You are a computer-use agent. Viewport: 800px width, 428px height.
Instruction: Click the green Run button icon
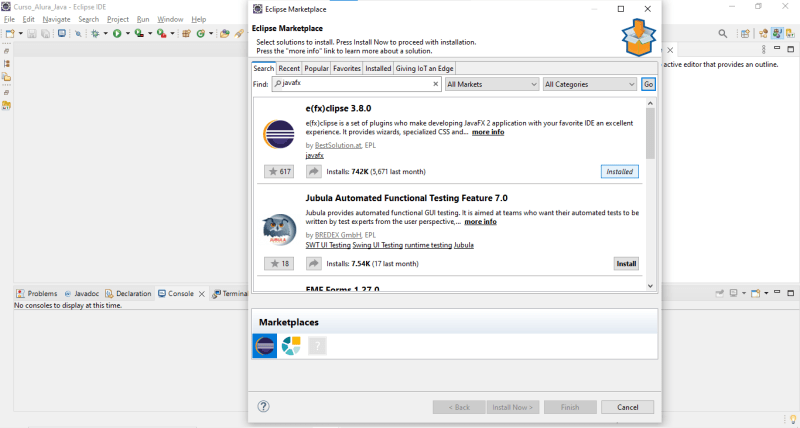click(117, 34)
